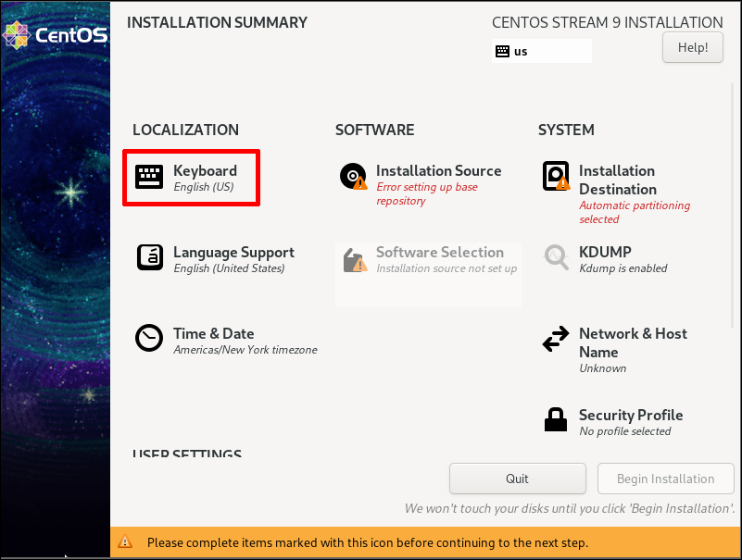This screenshot has height=560, width=742.
Task: Click 'Error setting up base repository' status
Action: point(427,194)
